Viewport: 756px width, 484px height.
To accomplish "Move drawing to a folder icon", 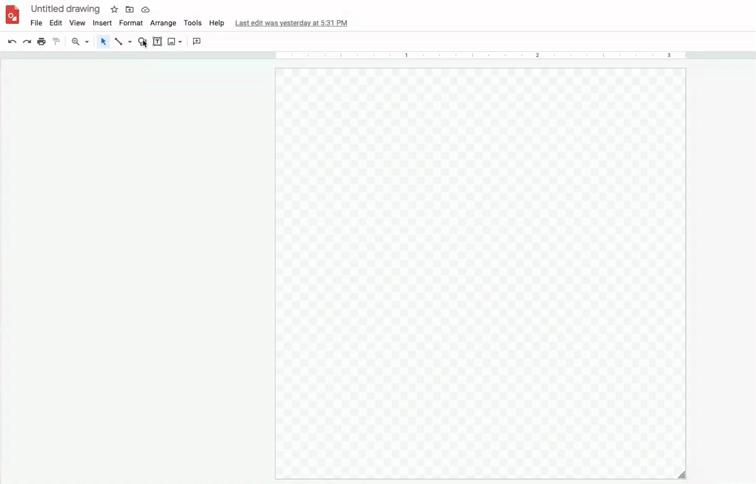I will [x=130, y=9].
